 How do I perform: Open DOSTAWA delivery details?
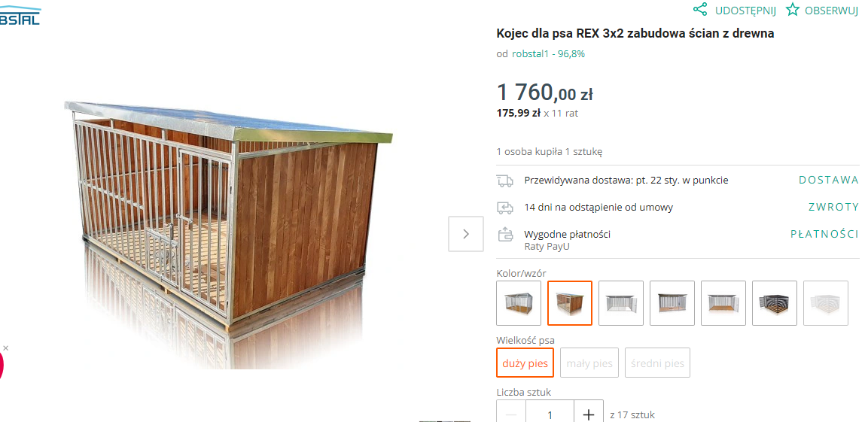(828, 180)
